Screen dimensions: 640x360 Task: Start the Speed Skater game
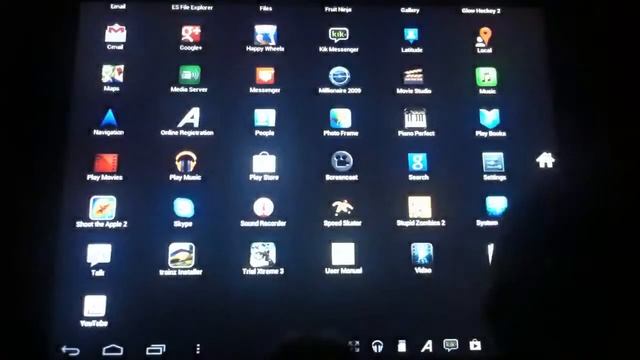342,208
